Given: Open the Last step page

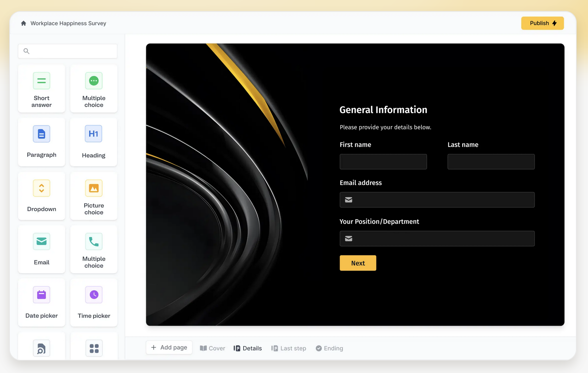Looking at the screenshot, I should 288,348.
